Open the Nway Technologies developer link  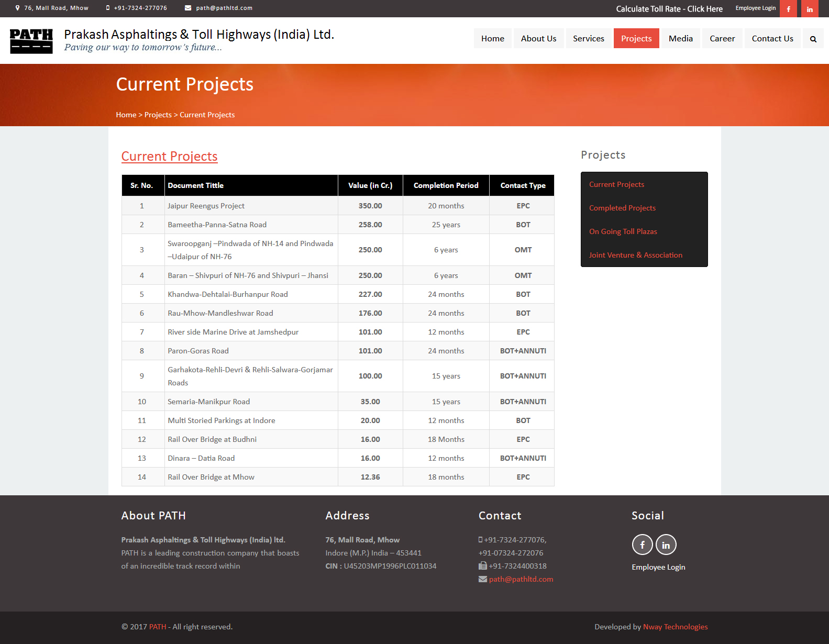coord(675,627)
